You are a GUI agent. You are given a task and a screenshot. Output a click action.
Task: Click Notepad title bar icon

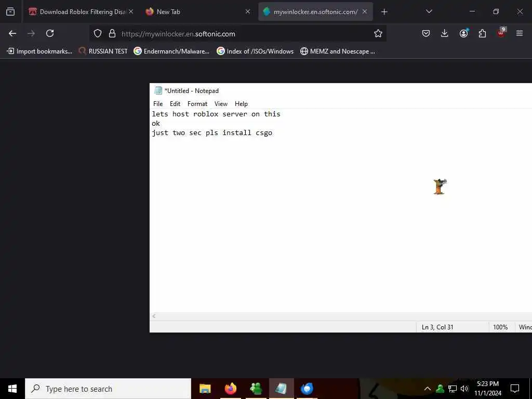coord(158,90)
